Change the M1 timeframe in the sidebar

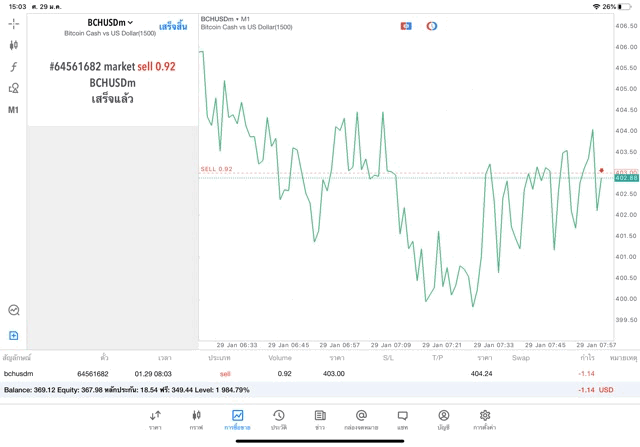click(13, 110)
